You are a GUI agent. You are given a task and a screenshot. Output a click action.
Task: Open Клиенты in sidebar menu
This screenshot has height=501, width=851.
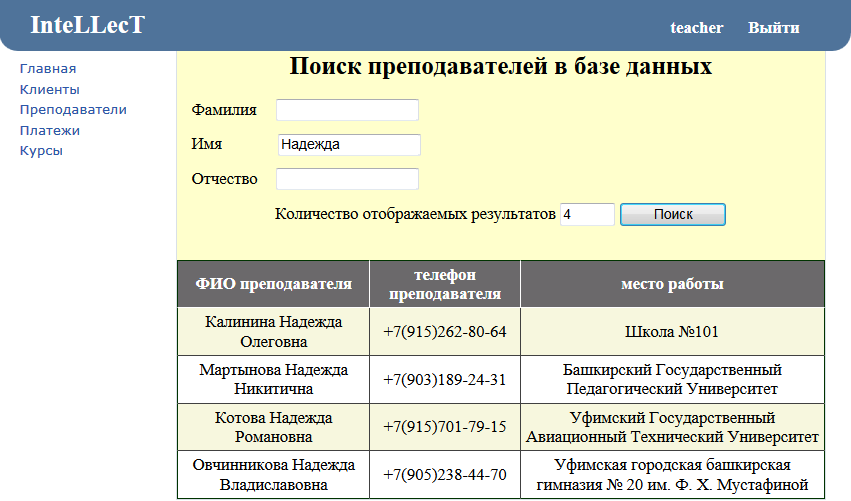[49, 89]
